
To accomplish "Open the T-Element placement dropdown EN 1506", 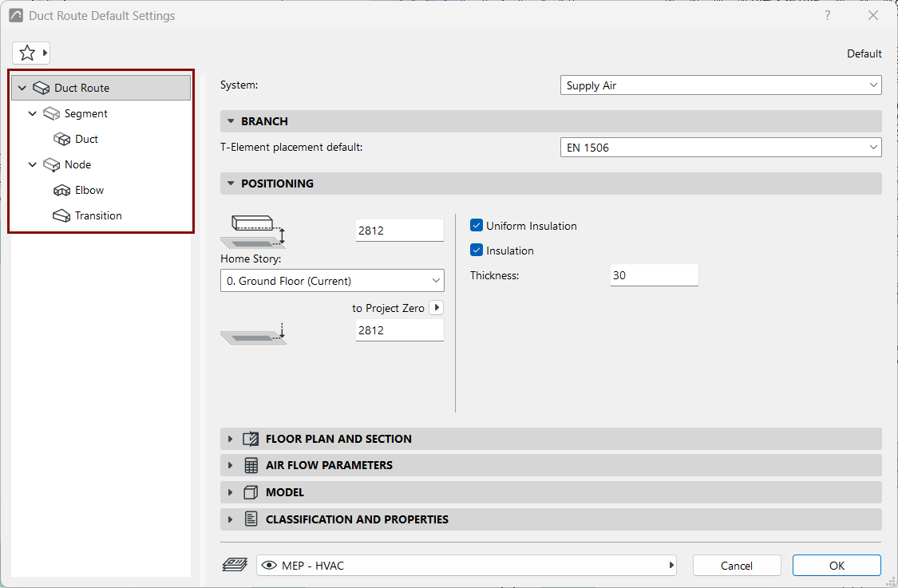I will click(721, 148).
